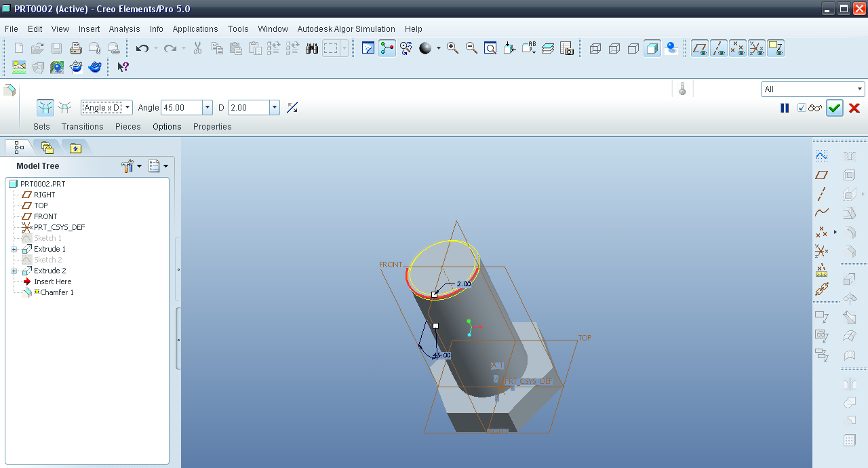Viewport: 868px width, 468px height.
Task: Click the Model Tree settings tools icon
Action: pos(127,165)
